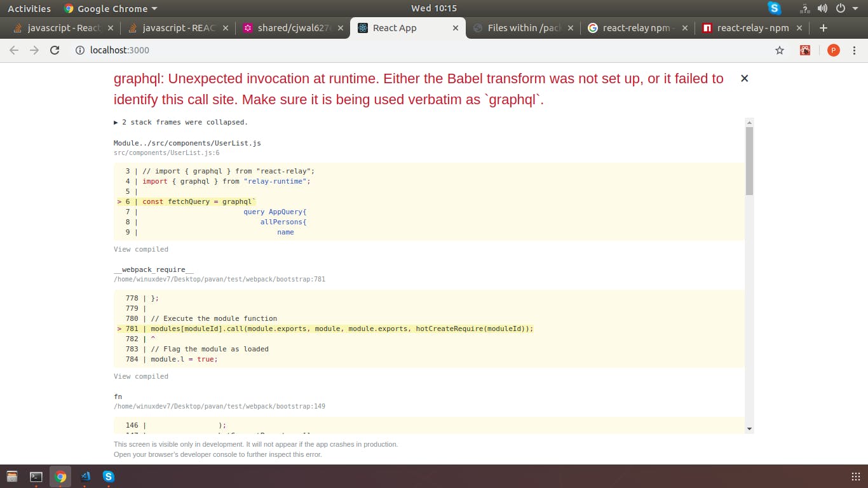Click View compiled under UserList.js frame
868x488 pixels.
coord(141,249)
